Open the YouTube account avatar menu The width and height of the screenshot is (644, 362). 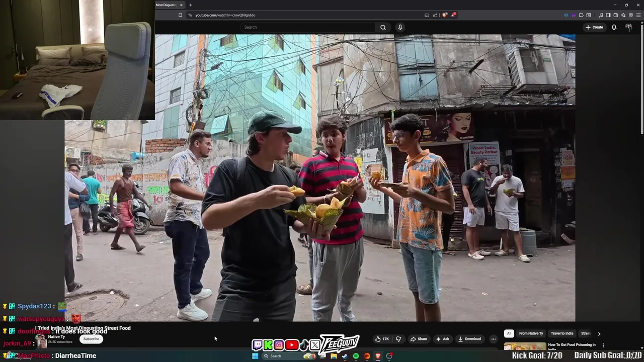(x=628, y=27)
